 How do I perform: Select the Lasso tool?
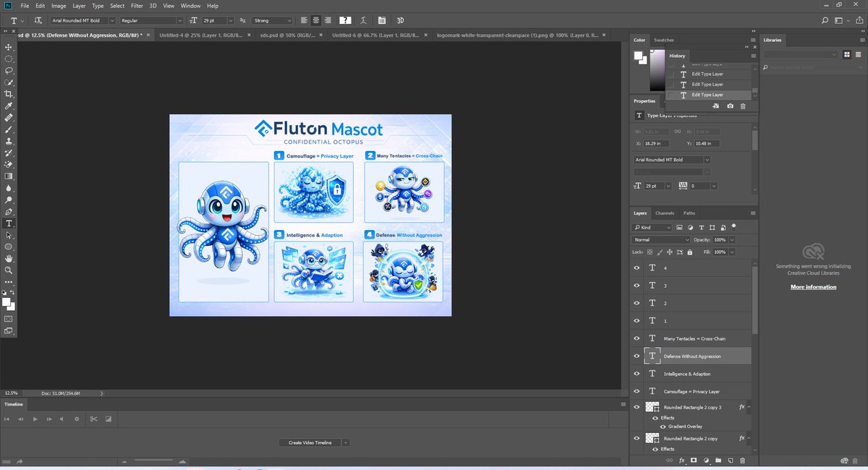click(9, 70)
